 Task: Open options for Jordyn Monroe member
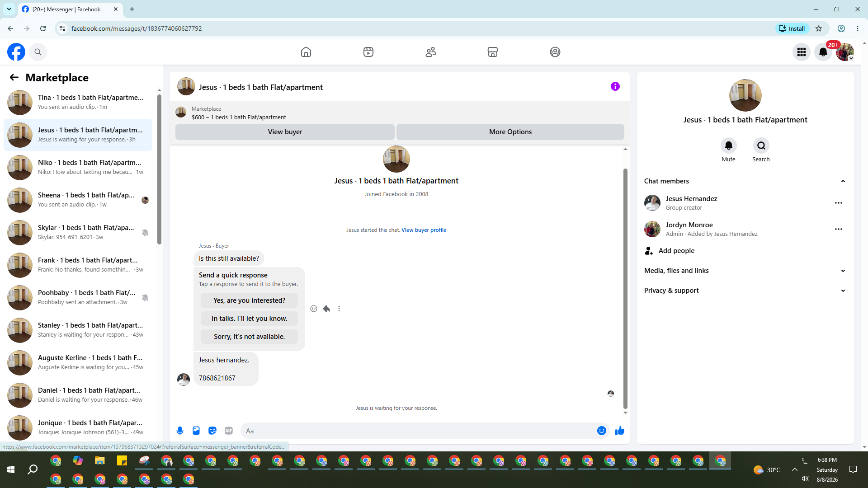(839, 229)
